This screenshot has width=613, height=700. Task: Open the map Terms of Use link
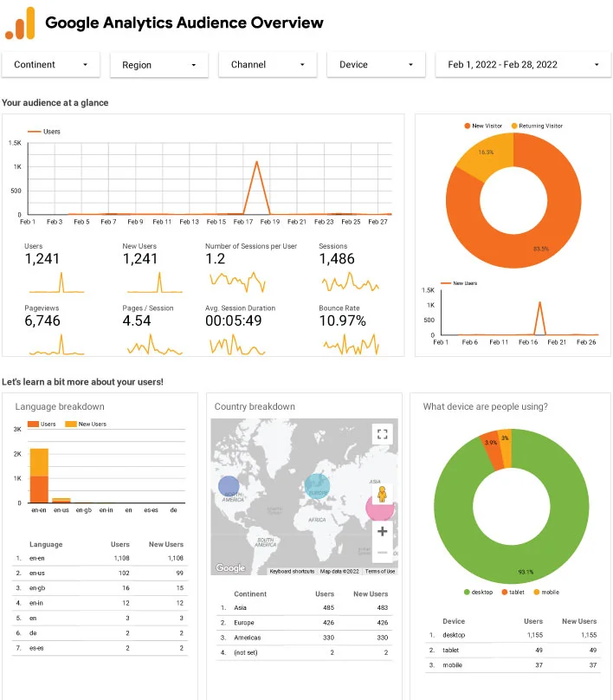tap(379, 571)
